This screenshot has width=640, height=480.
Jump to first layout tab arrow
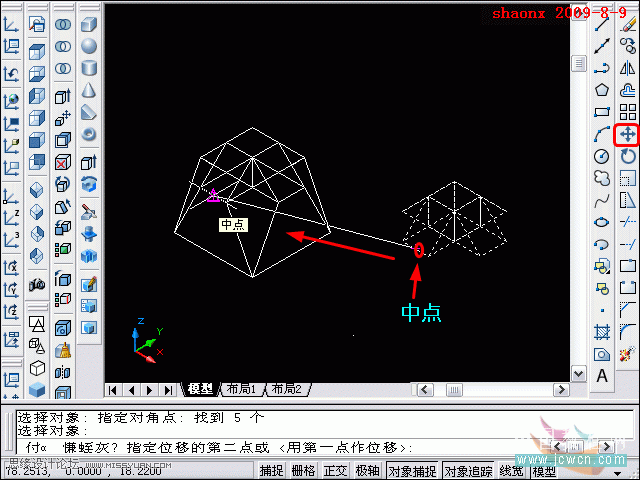pyautogui.click(x=113, y=390)
